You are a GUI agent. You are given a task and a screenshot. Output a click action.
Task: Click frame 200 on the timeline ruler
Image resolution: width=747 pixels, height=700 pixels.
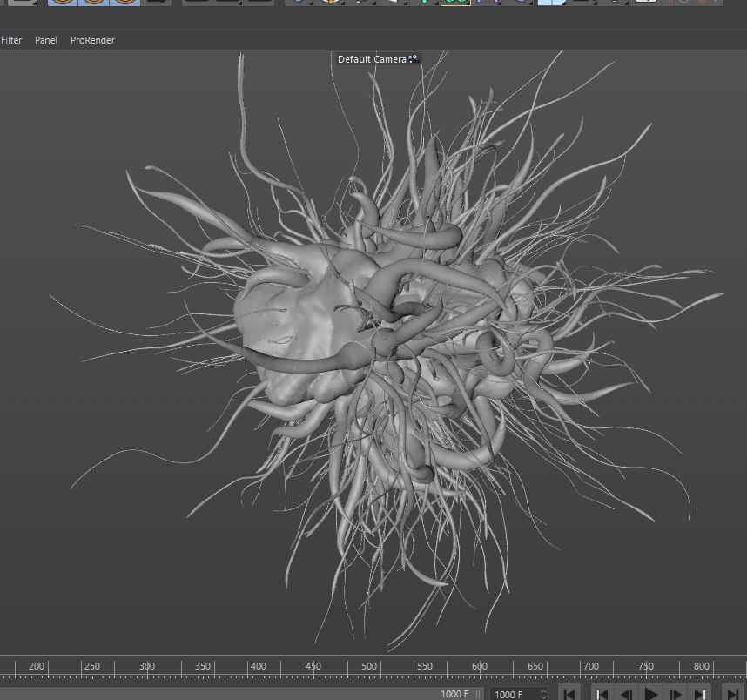pos(37,666)
